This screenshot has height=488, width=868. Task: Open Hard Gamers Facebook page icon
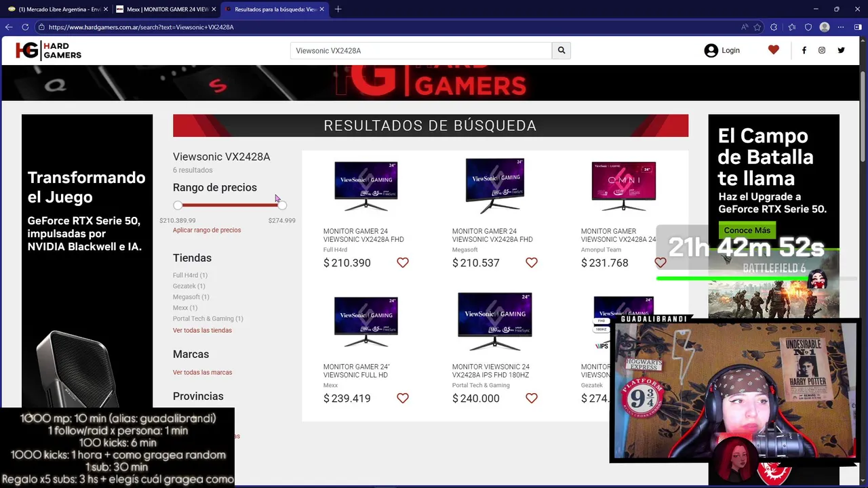coord(804,50)
